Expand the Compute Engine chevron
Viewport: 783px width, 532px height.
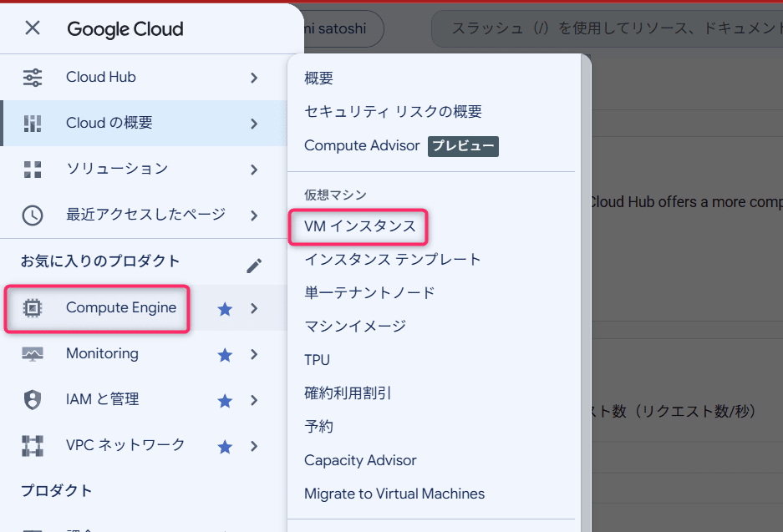pyautogui.click(x=254, y=308)
